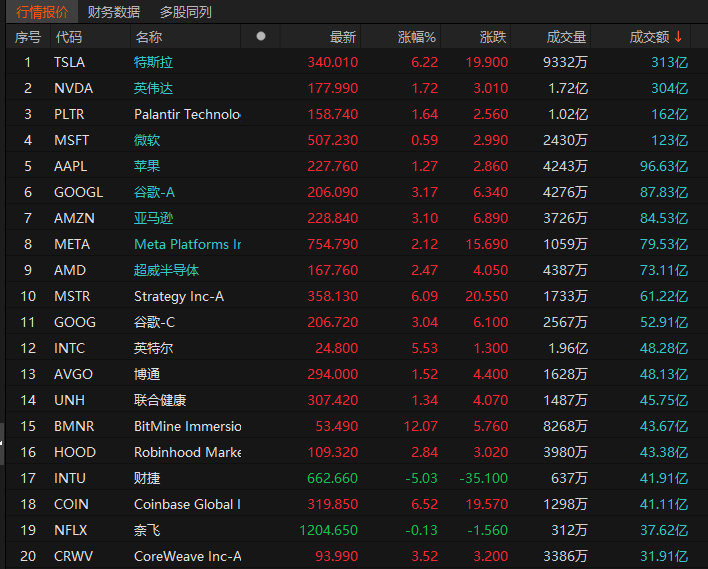This screenshot has height=569, width=708.
Task: Open Strategy Inc-A stock name
Action: coord(179,296)
